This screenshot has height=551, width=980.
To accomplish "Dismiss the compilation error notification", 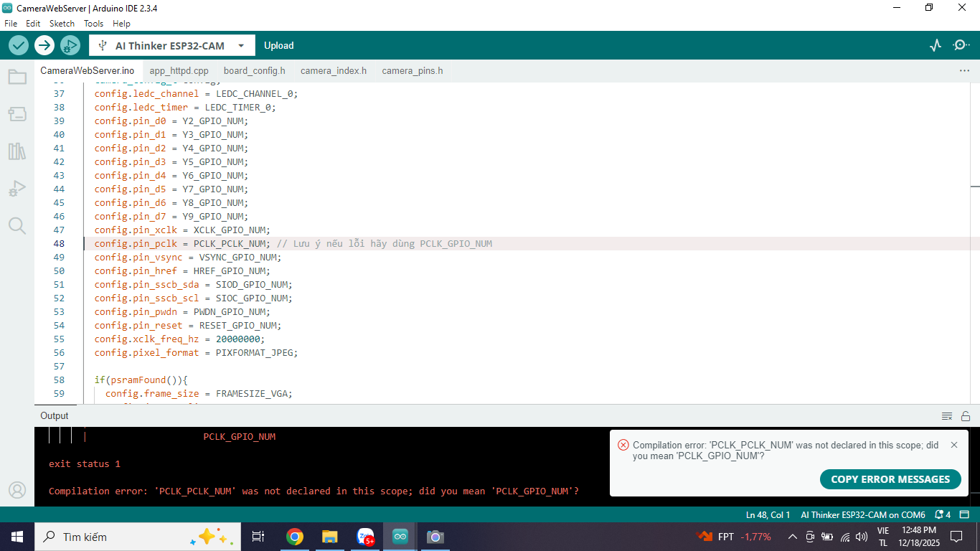I will coord(953,445).
